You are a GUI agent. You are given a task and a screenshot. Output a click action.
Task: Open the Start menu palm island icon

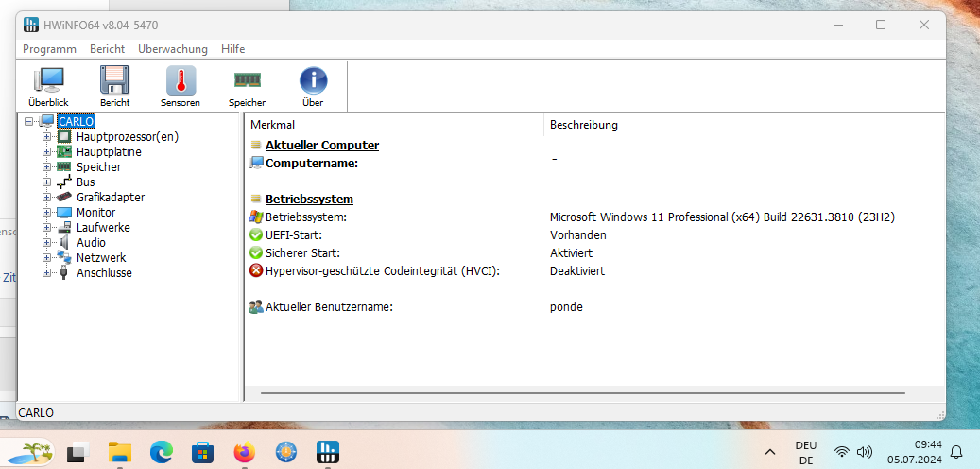point(30,451)
